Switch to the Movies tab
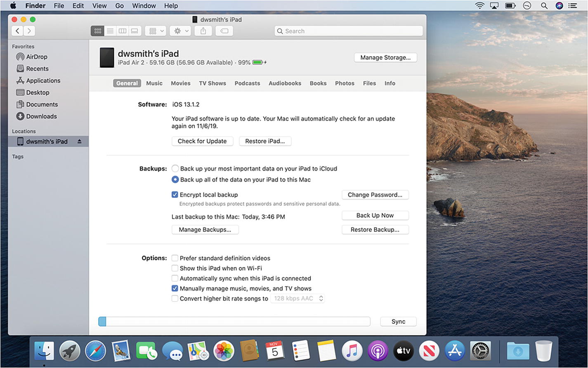 pyautogui.click(x=181, y=83)
